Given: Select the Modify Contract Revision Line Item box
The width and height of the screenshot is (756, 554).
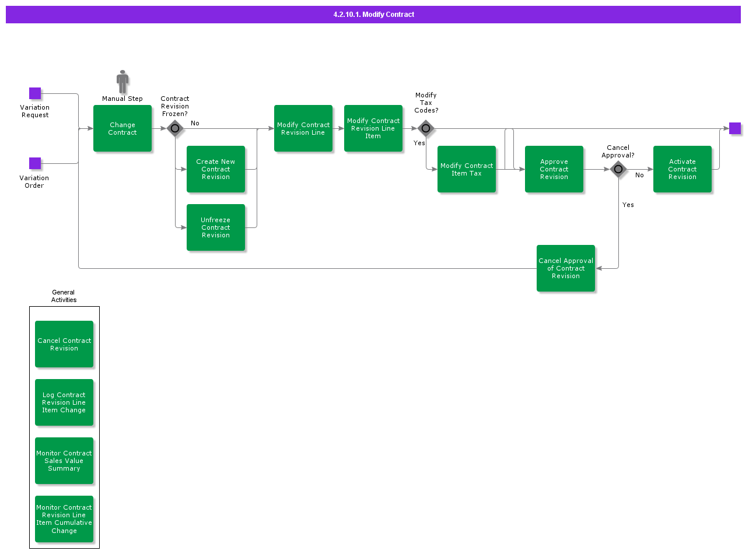Looking at the screenshot, I should pos(373,128).
